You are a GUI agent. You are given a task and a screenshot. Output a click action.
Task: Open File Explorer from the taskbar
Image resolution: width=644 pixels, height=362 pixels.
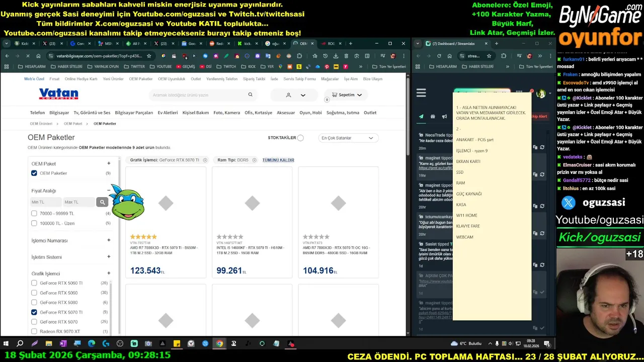49,344
